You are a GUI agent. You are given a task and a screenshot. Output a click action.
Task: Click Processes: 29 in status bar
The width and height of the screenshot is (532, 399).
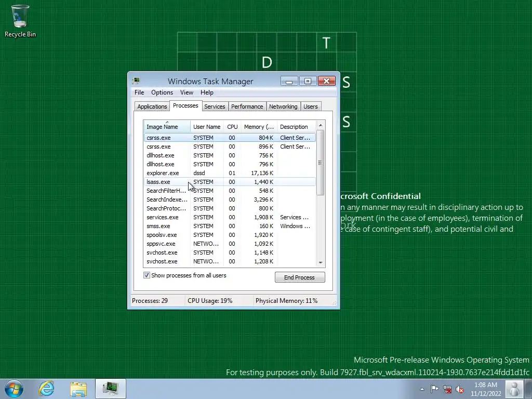click(x=150, y=301)
